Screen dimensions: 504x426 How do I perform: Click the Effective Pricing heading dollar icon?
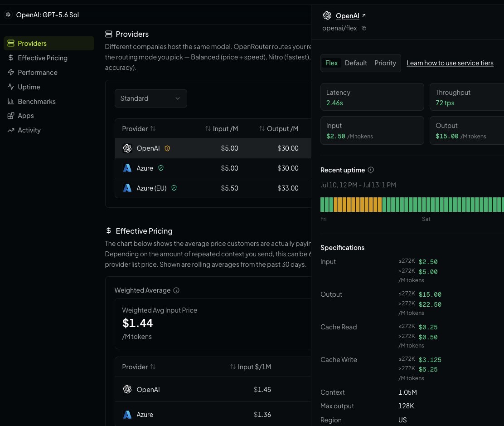pos(109,231)
